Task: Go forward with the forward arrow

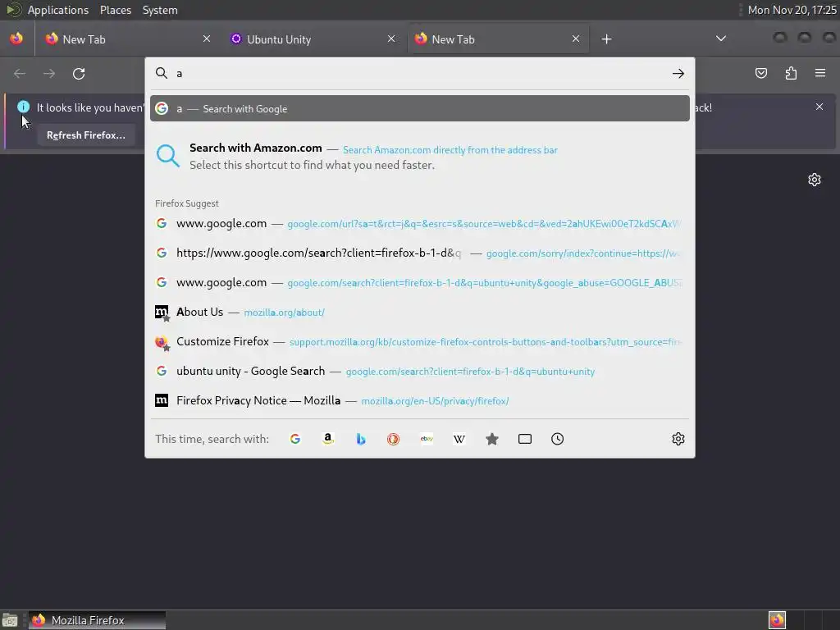Action: 49,73
